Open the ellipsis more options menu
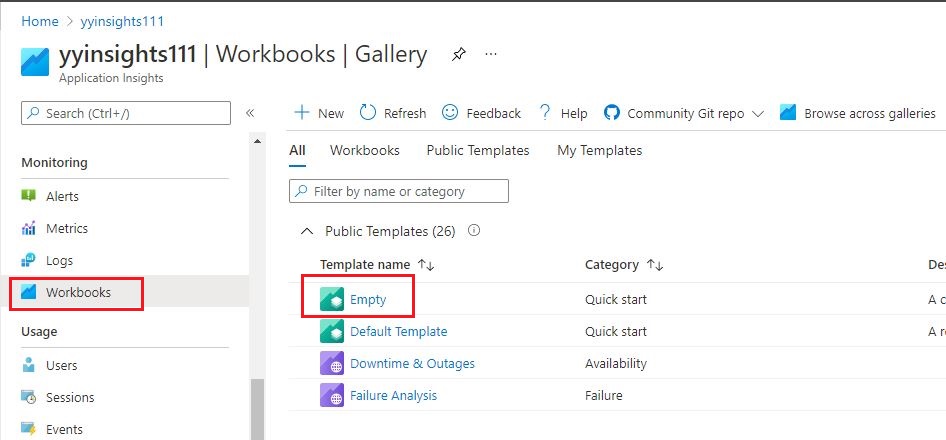The width and height of the screenshot is (946, 440). click(491, 55)
